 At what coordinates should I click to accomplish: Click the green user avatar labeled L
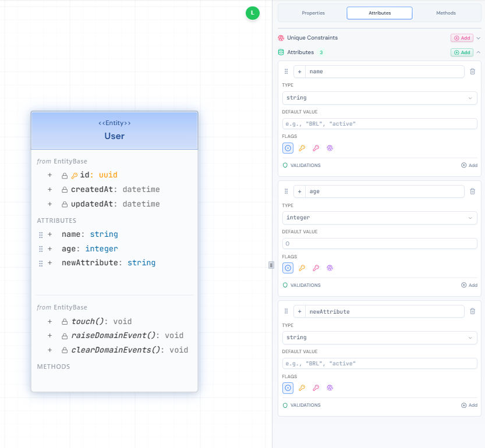[x=252, y=13]
